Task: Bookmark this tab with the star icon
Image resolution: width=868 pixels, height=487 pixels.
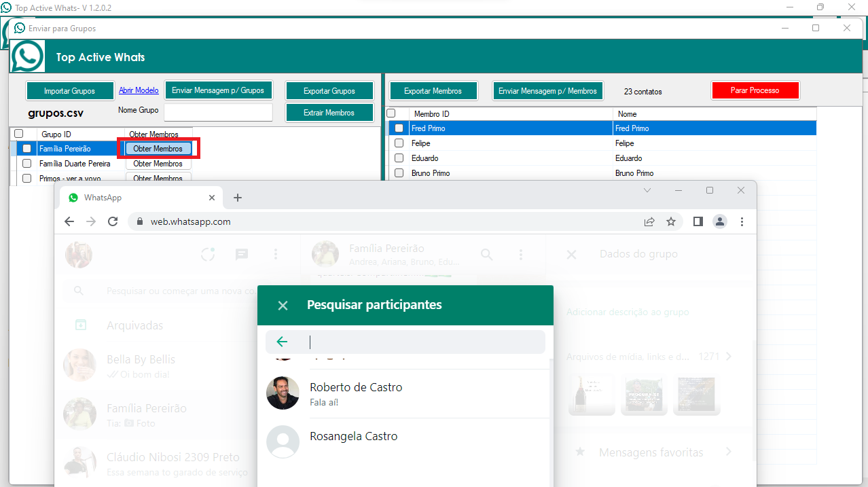Action: [671, 221]
